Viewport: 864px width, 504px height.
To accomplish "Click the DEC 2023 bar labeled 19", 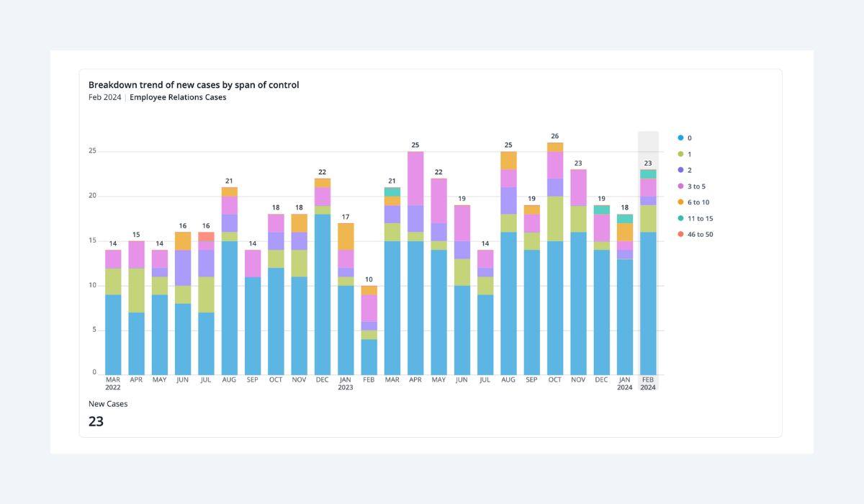I will (x=601, y=290).
